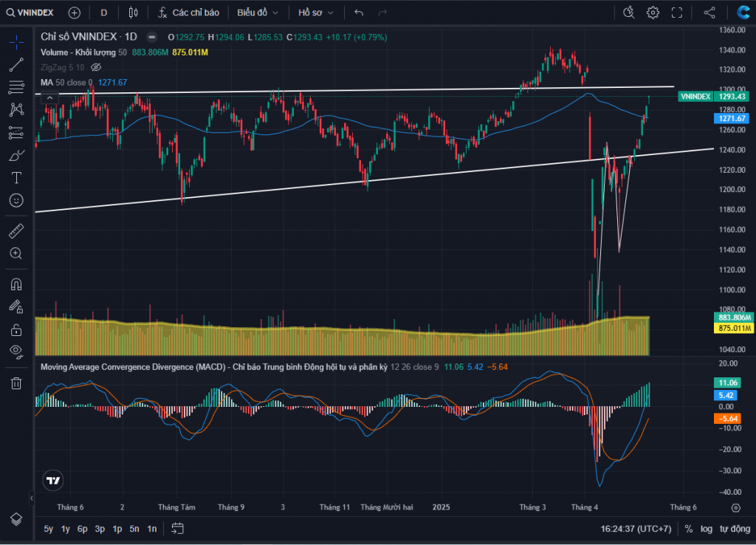The height and width of the screenshot is (545, 756).
Task: Set chart range to 1p
Action: pos(117,529)
